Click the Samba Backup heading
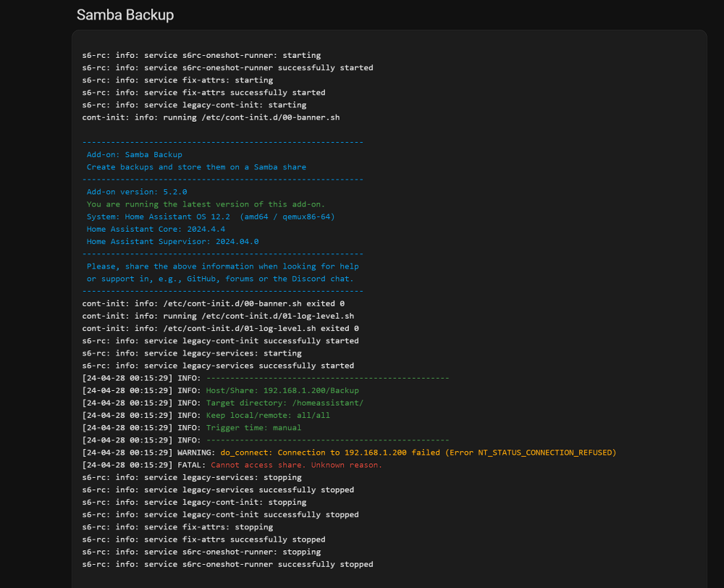 click(x=125, y=14)
